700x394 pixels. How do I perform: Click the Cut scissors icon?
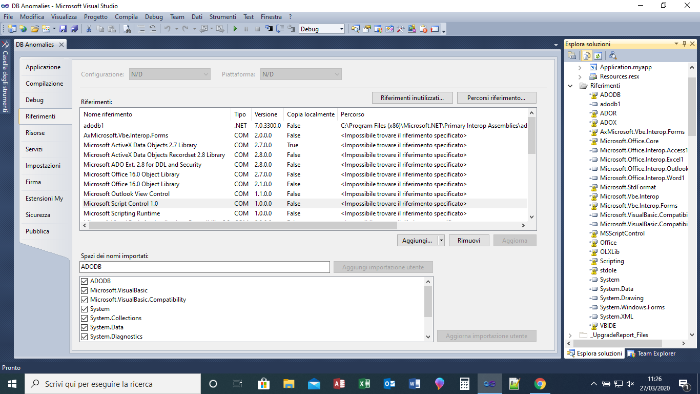point(89,29)
